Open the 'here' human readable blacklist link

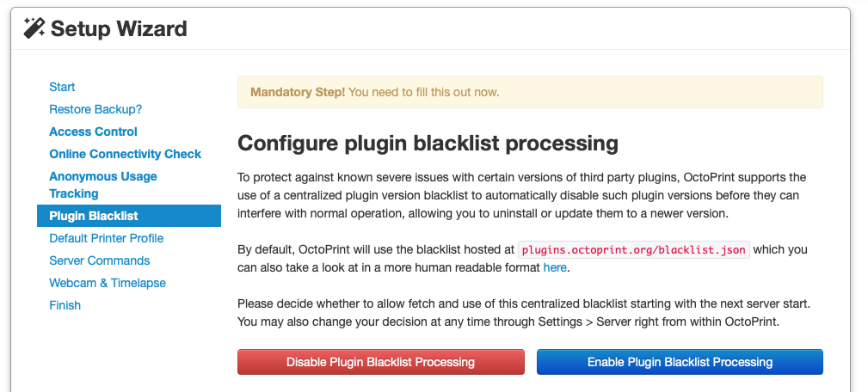[x=555, y=267]
